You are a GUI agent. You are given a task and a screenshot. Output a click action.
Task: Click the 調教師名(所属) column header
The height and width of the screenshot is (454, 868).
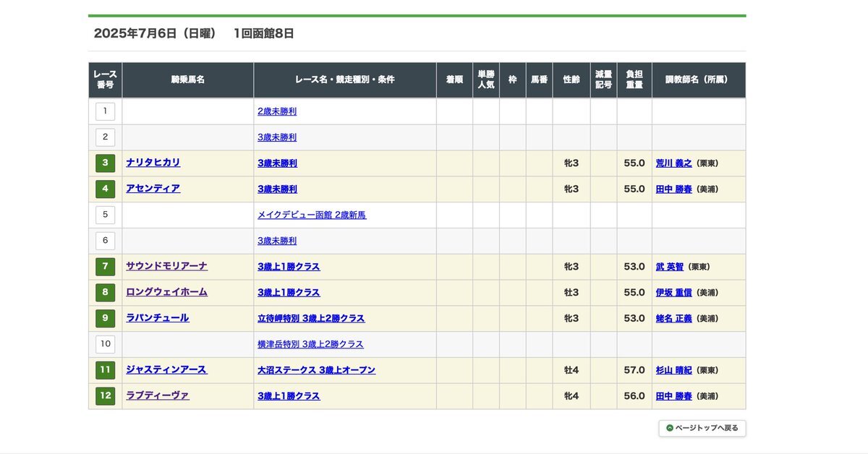(x=699, y=80)
